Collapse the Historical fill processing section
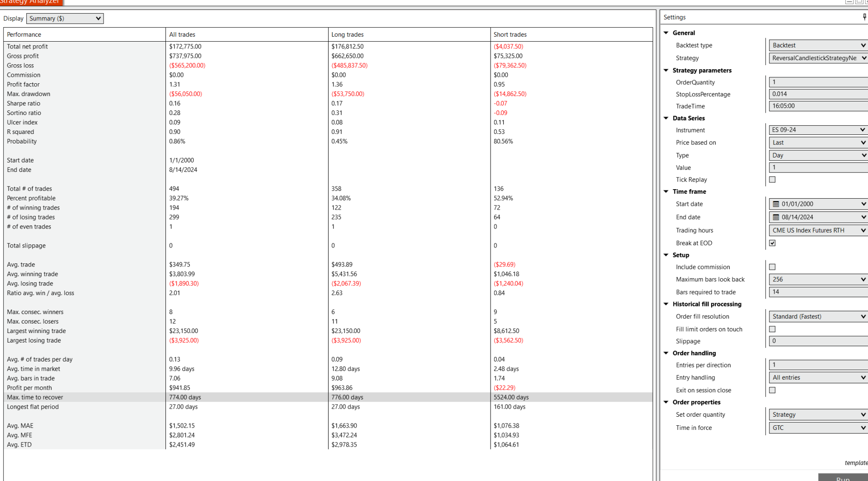Screen dimensions: 868x481 point(666,304)
